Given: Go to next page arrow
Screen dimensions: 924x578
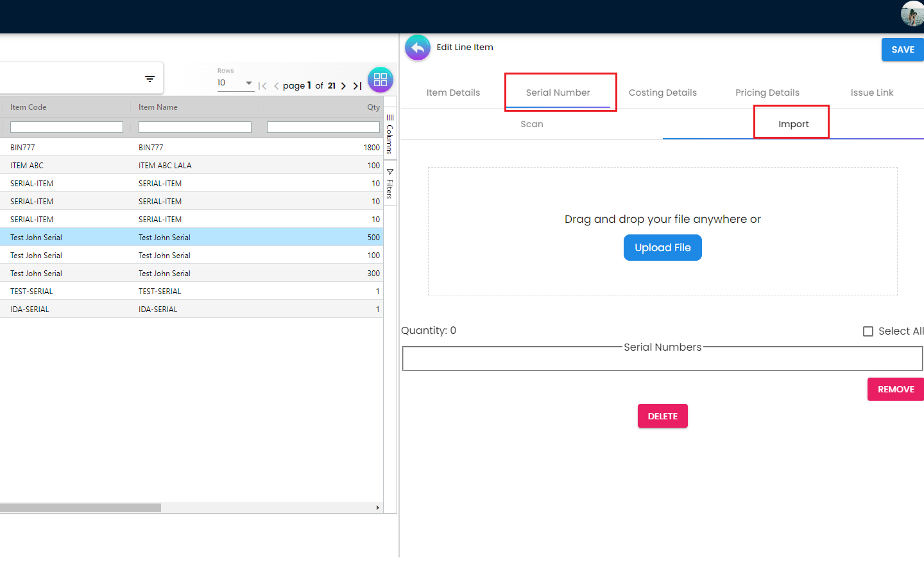Looking at the screenshot, I should [343, 86].
